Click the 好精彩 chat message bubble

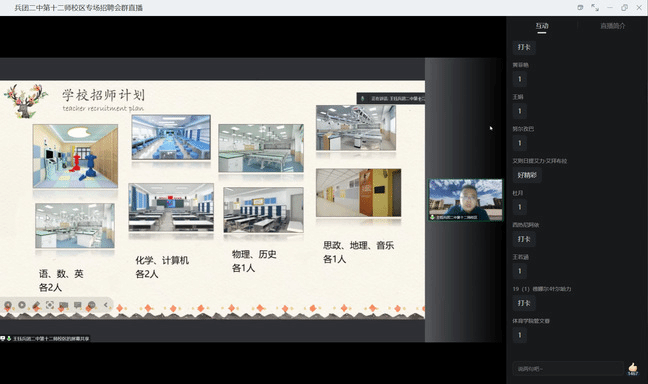click(x=527, y=175)
